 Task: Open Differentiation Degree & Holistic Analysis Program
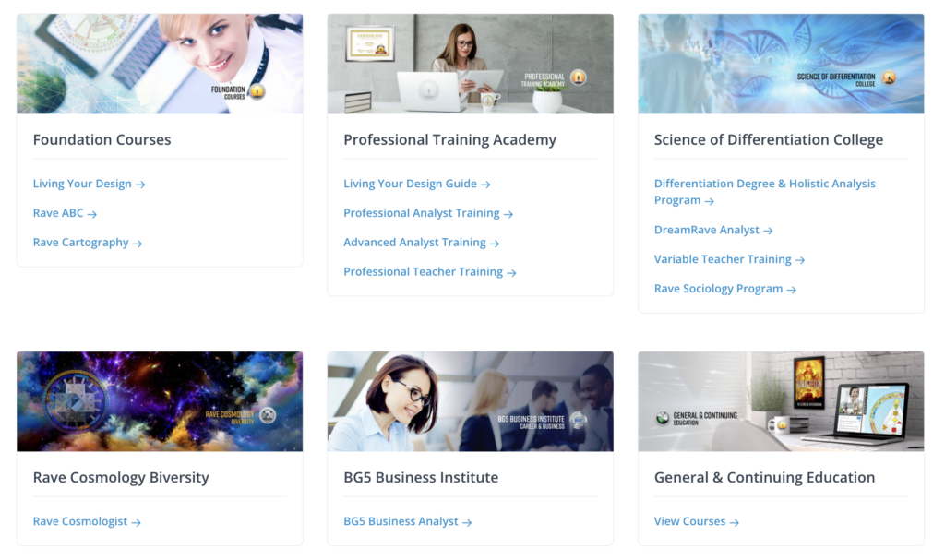pos(765,192)
